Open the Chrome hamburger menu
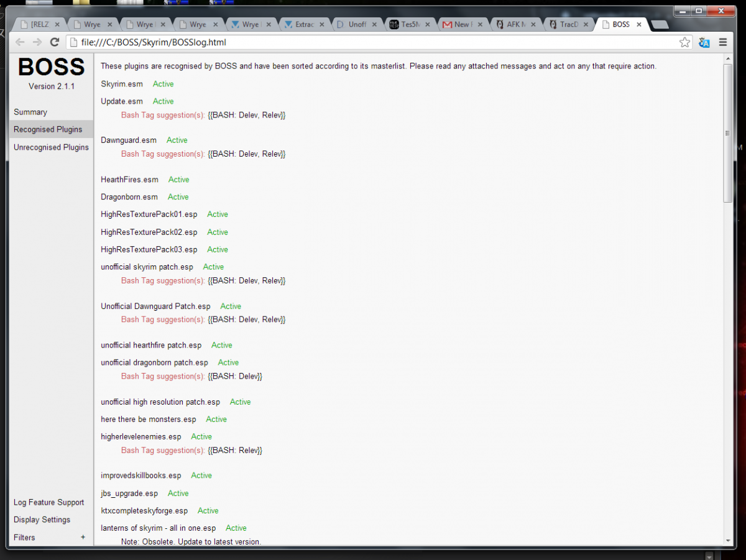The image size is (746, 560). (x=723, y=42)
